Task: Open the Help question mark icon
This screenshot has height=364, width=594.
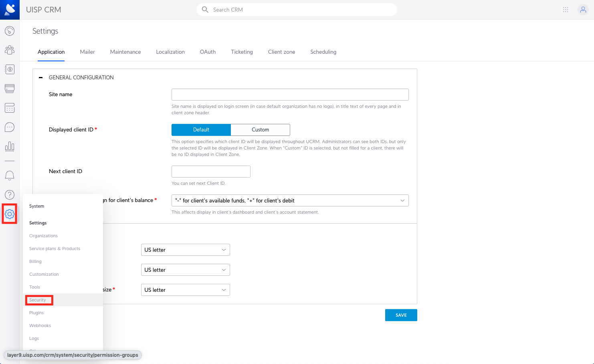Action: point(10,195)
